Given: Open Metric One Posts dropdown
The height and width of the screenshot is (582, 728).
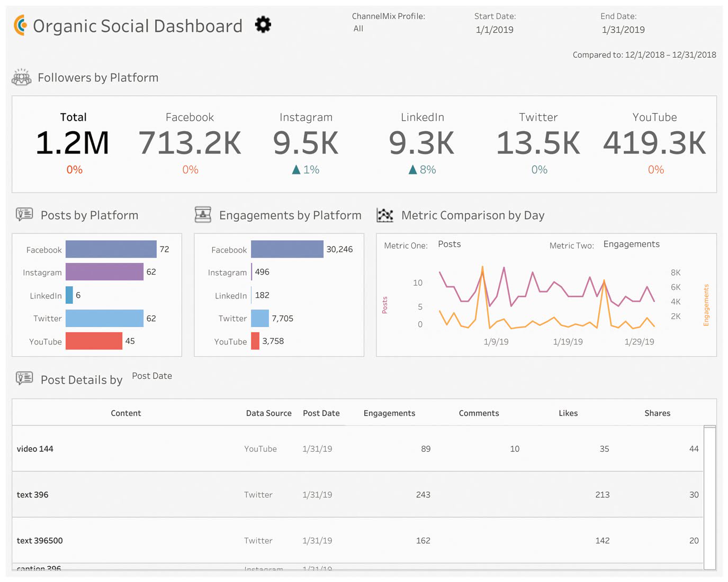Looking at the screenshot, I should pos(450,244).
